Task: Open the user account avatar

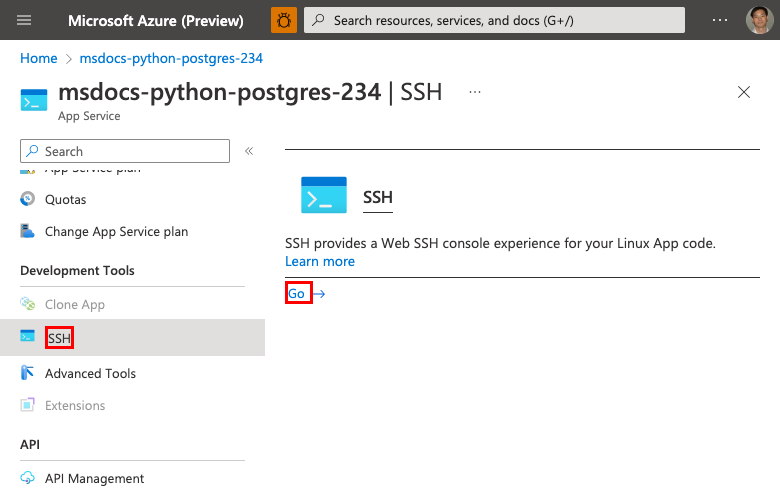Action: pos(759,20)
